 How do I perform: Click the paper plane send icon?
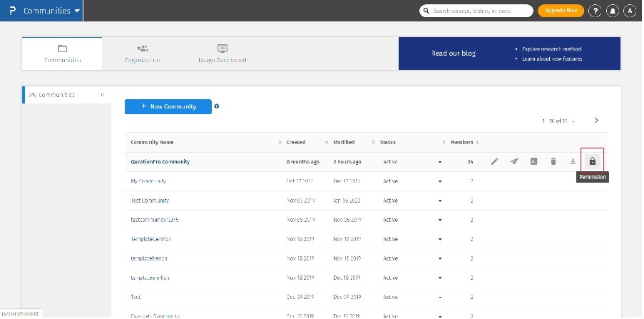513,161
